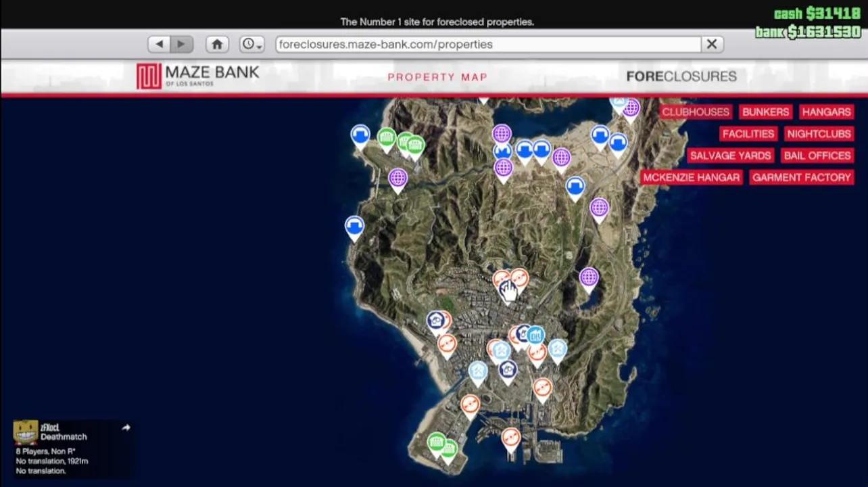Select the purple globe pin overlapping a blue bunker pin
This screenshot has height=487, width=868.
(x=502, y=134)
